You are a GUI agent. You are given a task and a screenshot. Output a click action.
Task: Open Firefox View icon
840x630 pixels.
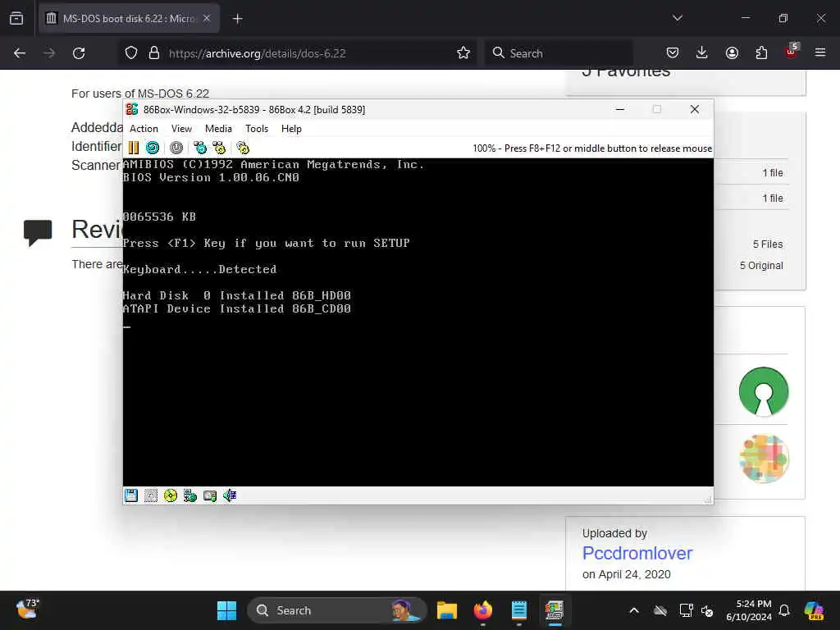[16, 19]
